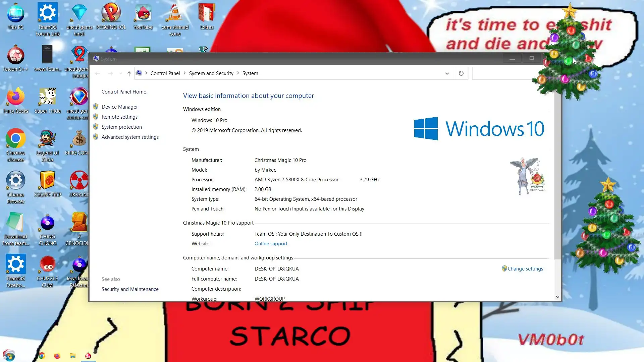Open the Start menu button
This screenshot has width=644, height=362.
click(x=9, y=355)
